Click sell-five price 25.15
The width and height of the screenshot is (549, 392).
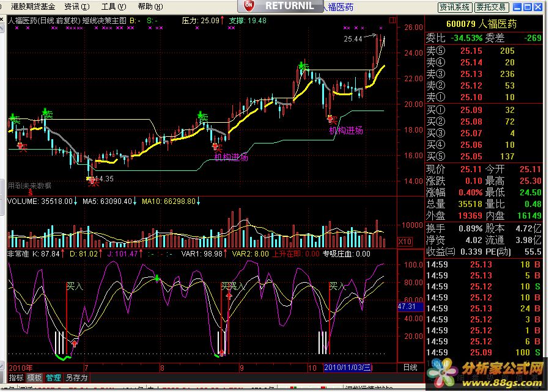pos(471,51)
